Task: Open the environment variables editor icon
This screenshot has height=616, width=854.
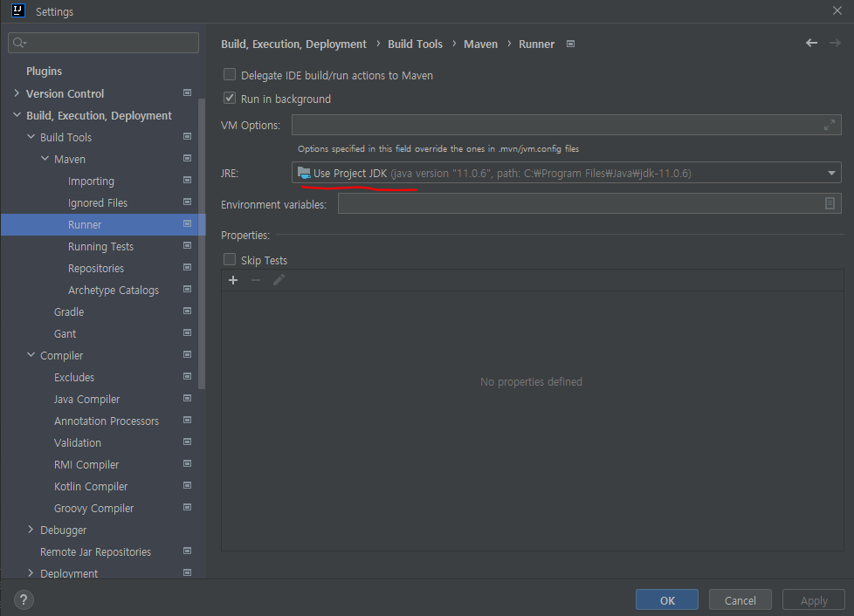Action: pyautogui.click(x=830, y=203)
